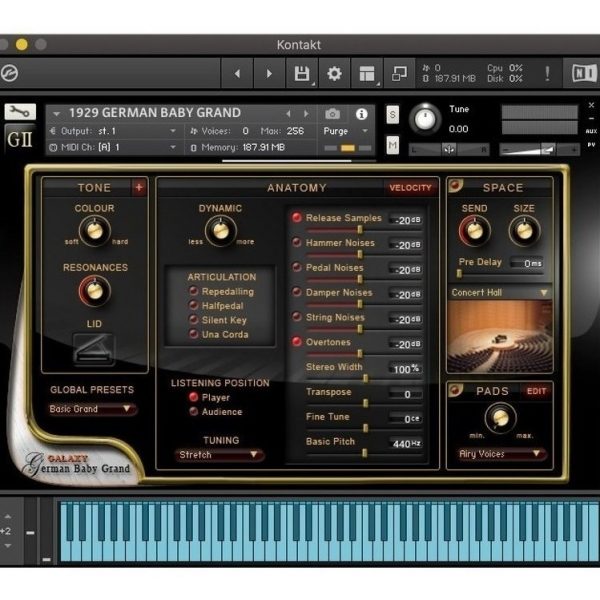Screen dimensions: 600x600
Task: Click the Stereo Width slider handle
Action: tap(365, 378)
